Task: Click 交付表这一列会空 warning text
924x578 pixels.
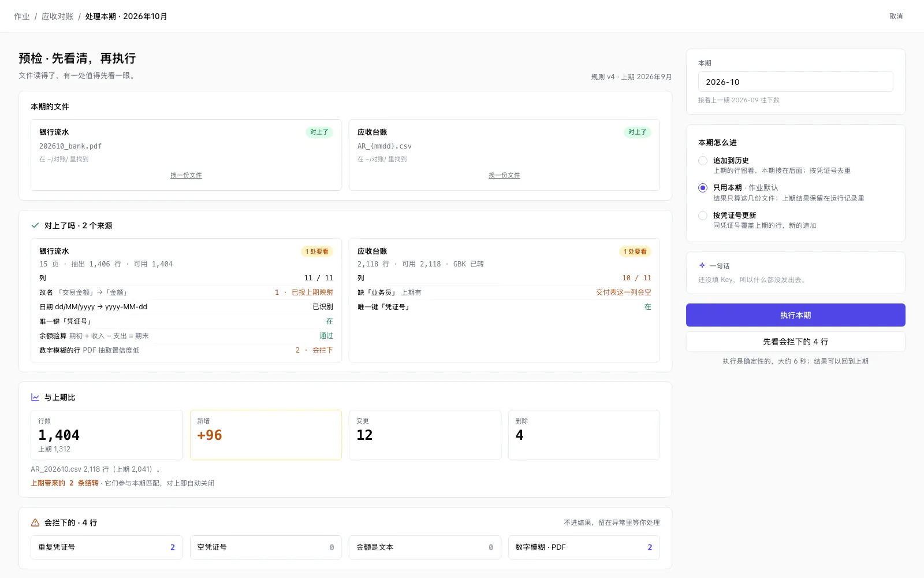Action: point(624,292)
